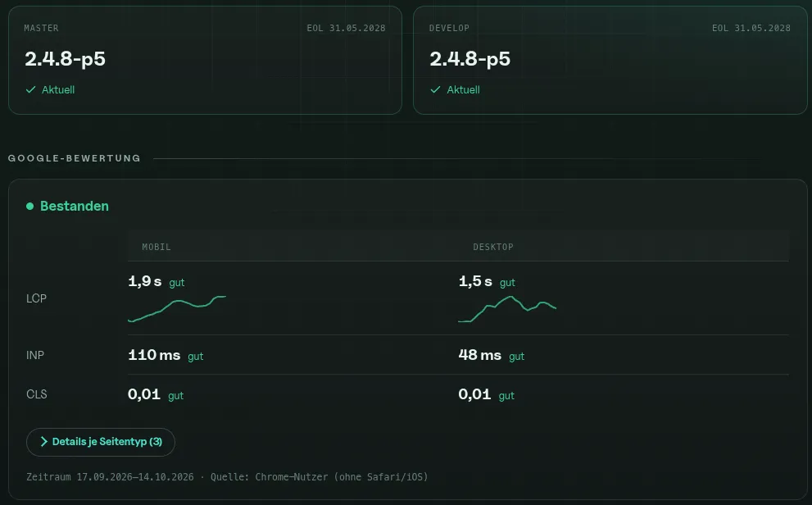The width and height of the screenshot is (812, 505).
Task: Select the DEVELOP version 2.4.8-p5 text
Action: point(470,58)
